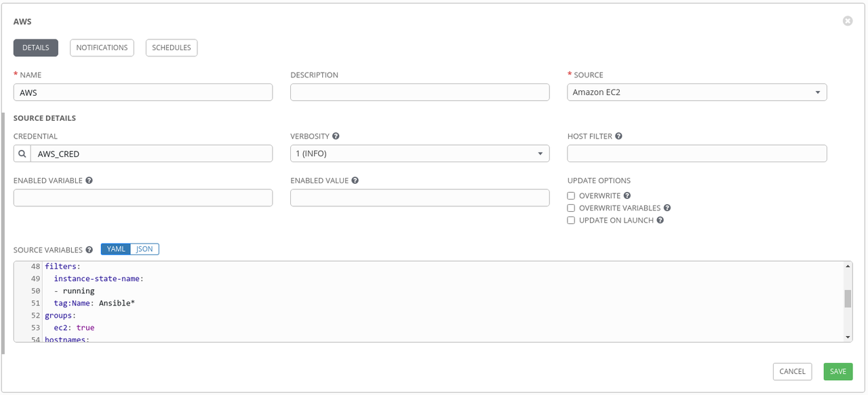Click the Enabled Value help icon

click(355, 180)
